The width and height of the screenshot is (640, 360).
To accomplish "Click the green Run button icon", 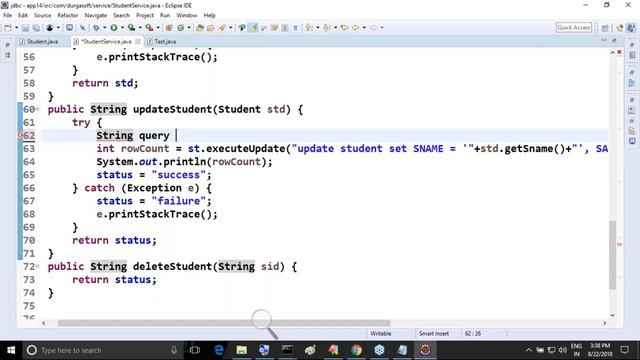I will pyautogui.click(x=113, y=28).
